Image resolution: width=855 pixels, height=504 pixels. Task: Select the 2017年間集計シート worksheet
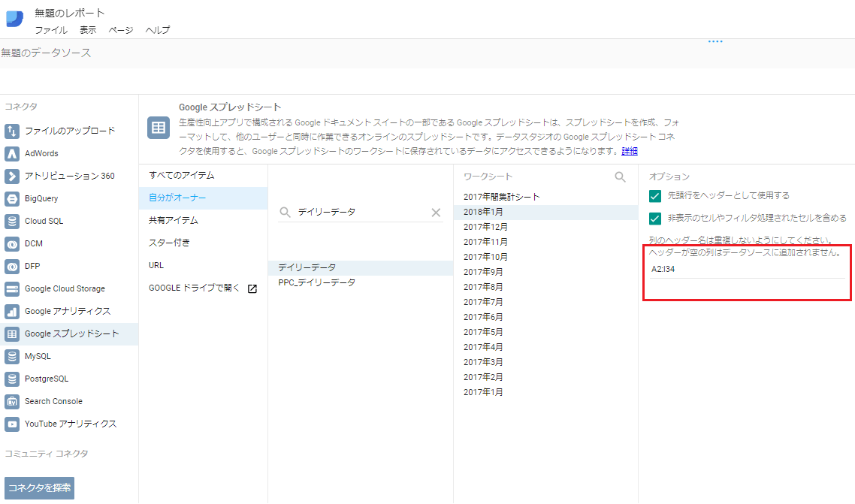point(545,197)
